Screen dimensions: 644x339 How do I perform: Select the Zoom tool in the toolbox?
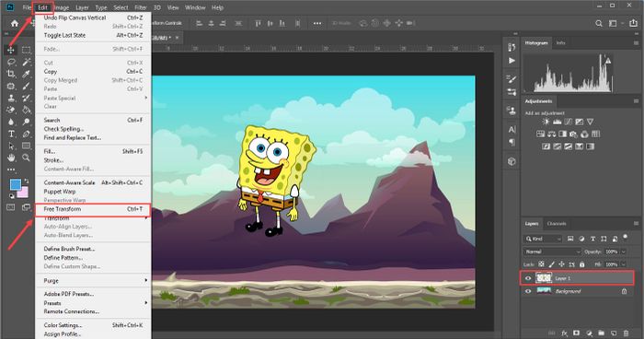point(27,158)
